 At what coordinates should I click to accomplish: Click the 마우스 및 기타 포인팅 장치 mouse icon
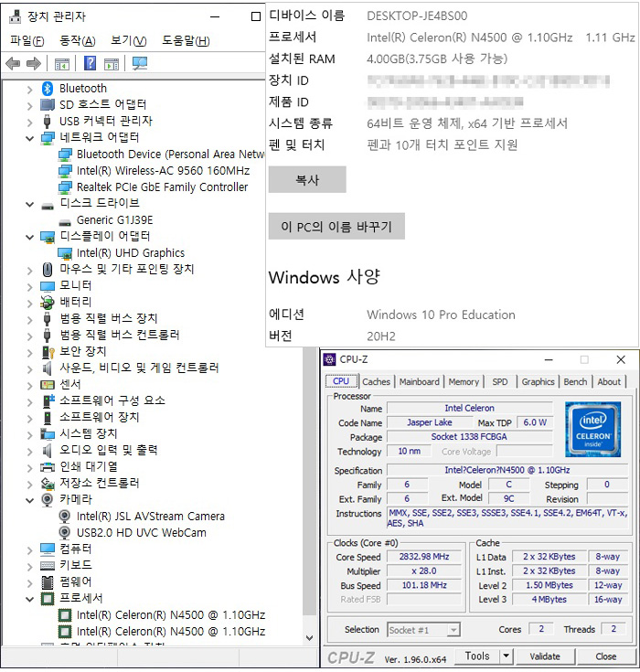[48, 270]
